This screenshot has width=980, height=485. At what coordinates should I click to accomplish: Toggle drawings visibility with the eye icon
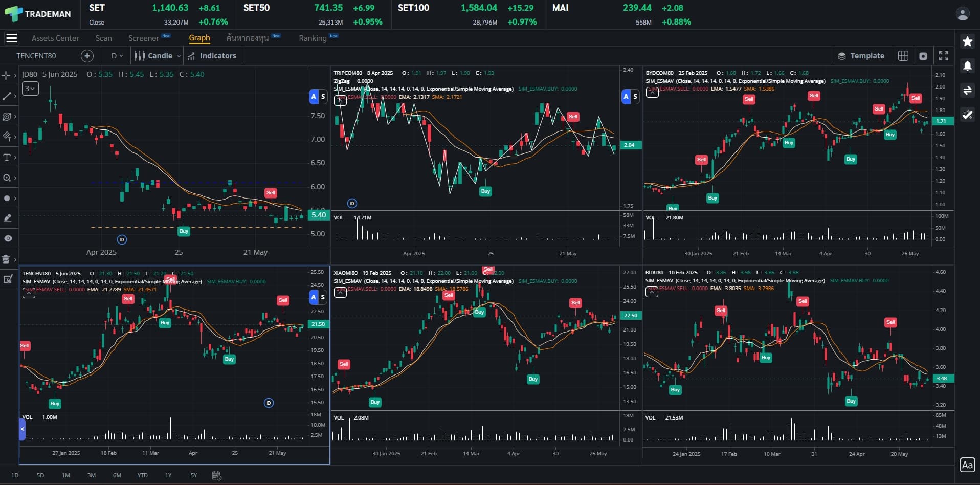[8, 238]
